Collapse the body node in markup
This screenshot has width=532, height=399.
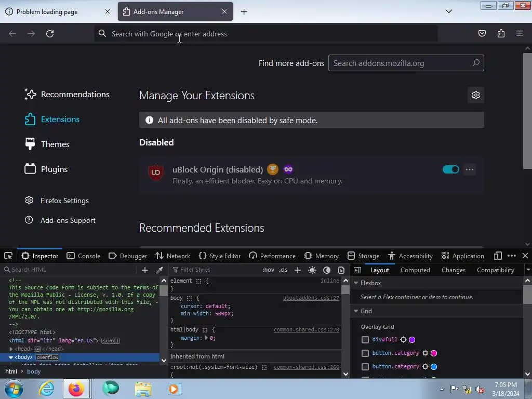(11, 357)
